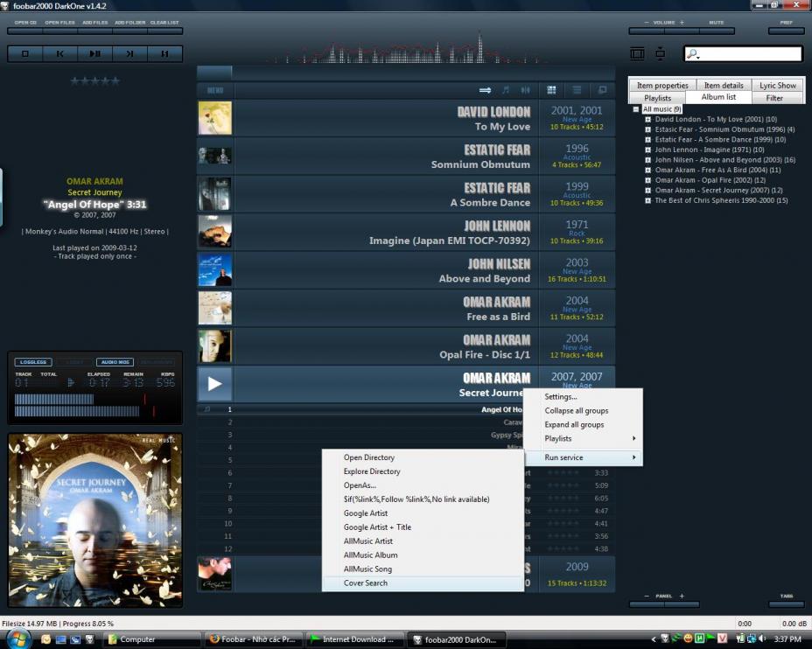The width and height of the screenshot is (812, 649).
Task: Choose Open Directory from Run service submenu
Action: click(x=423, y=457)
